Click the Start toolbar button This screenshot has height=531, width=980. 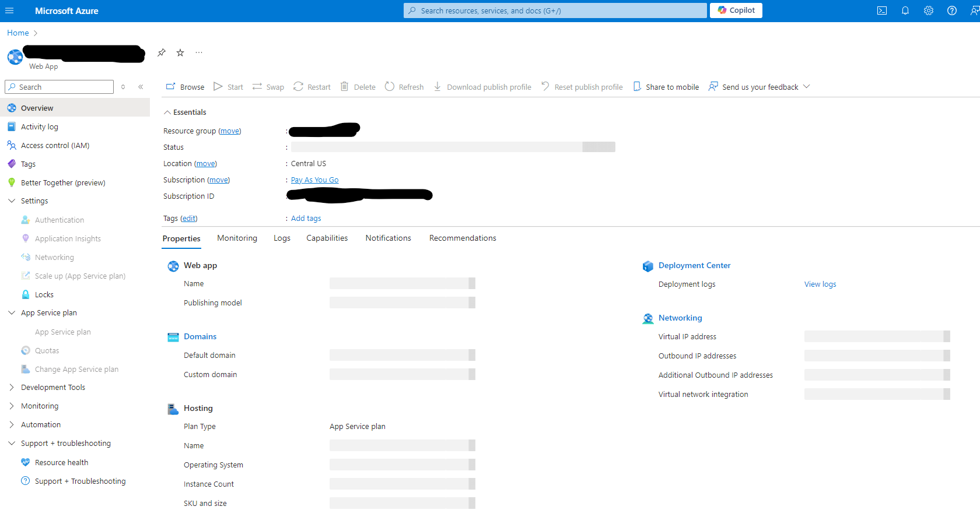pos(228,87)
